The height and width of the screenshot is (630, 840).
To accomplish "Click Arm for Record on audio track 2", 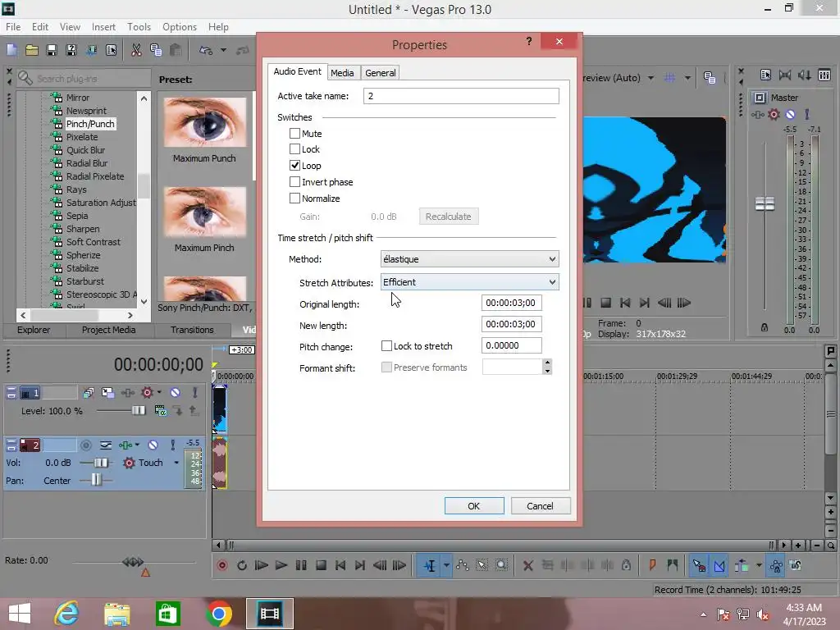I will click(x=85, y=445).
